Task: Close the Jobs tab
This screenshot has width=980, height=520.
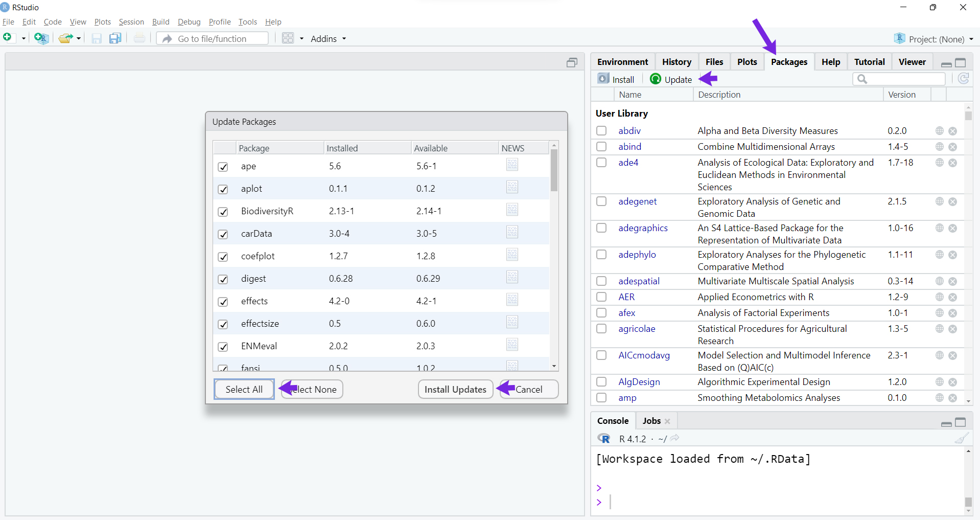Action: point(667,421)
